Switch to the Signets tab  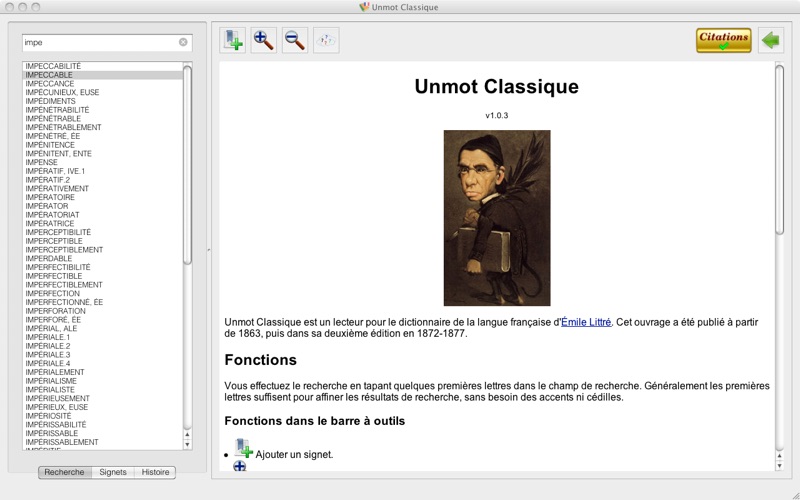click(x=113, y=472)
